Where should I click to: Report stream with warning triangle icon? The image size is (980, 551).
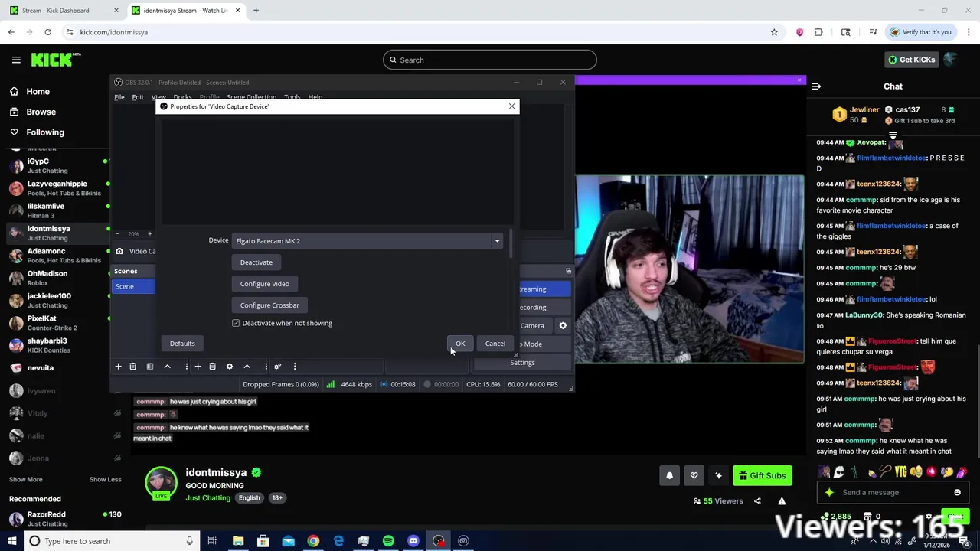pyautogui.click(x=782, y=501)
